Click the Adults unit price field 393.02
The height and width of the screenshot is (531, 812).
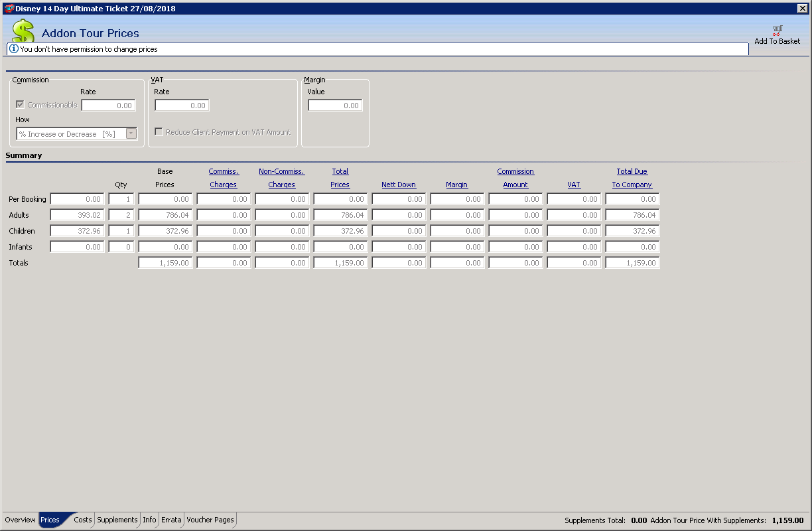pos(77,215)
